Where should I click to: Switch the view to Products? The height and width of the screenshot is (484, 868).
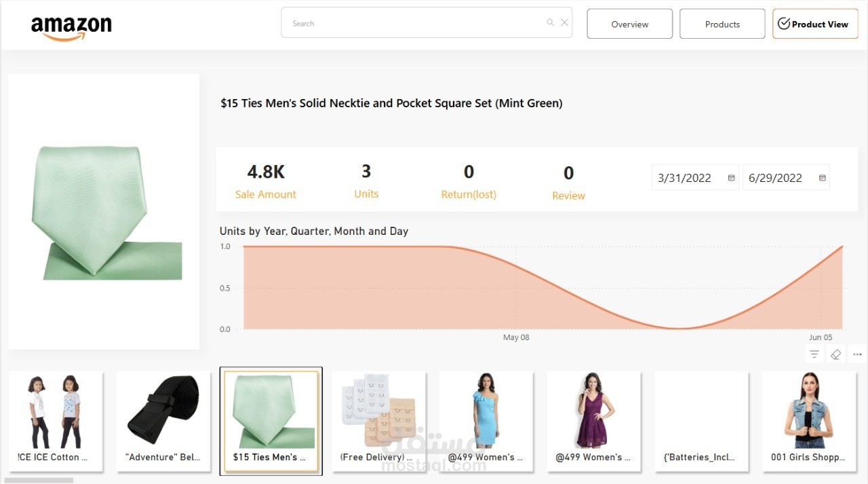pos(722,23)
